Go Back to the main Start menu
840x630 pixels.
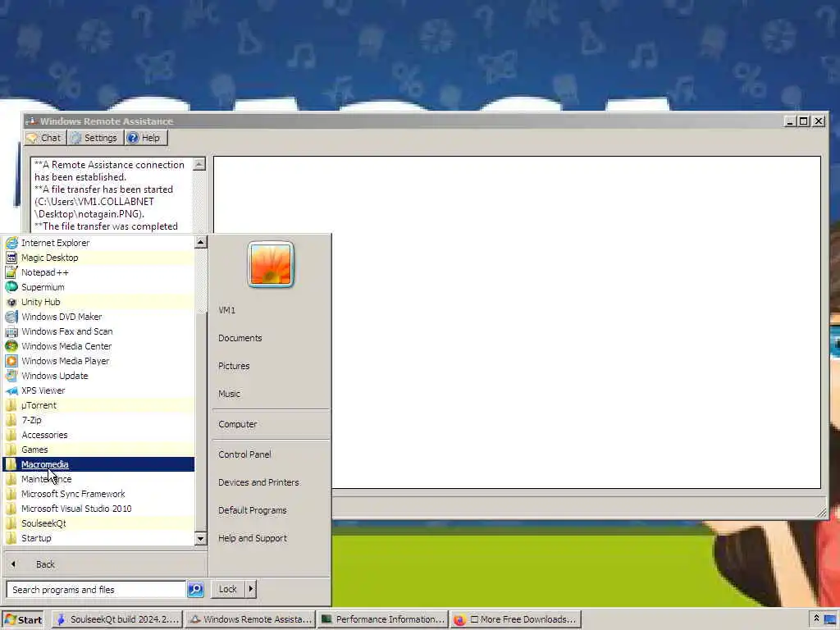point(105,564)
